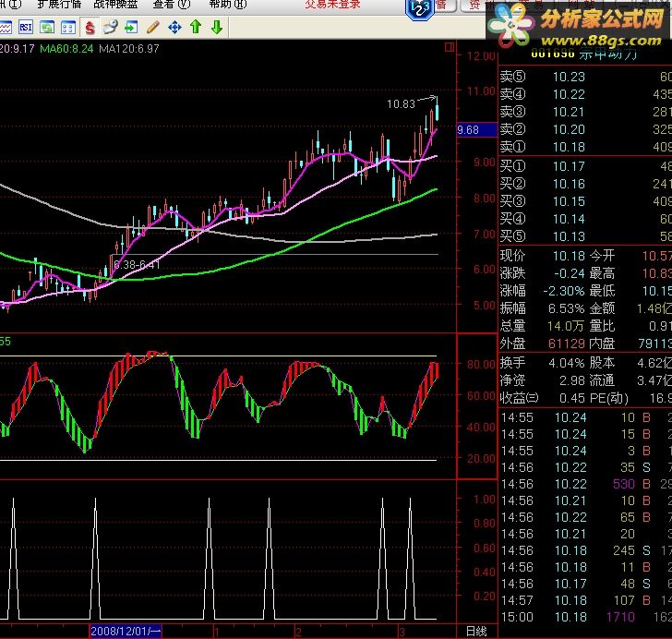Click the 收益(三) value 0.45

click(x=572, y=398)
